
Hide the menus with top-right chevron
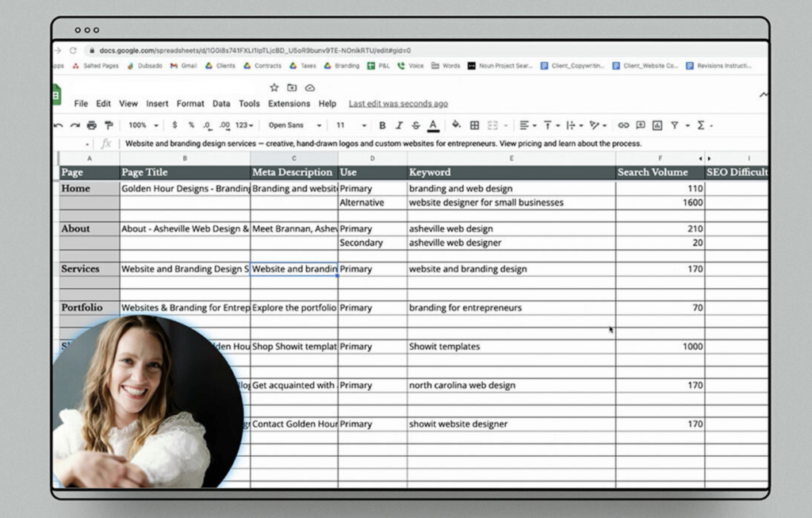point(764,94)
